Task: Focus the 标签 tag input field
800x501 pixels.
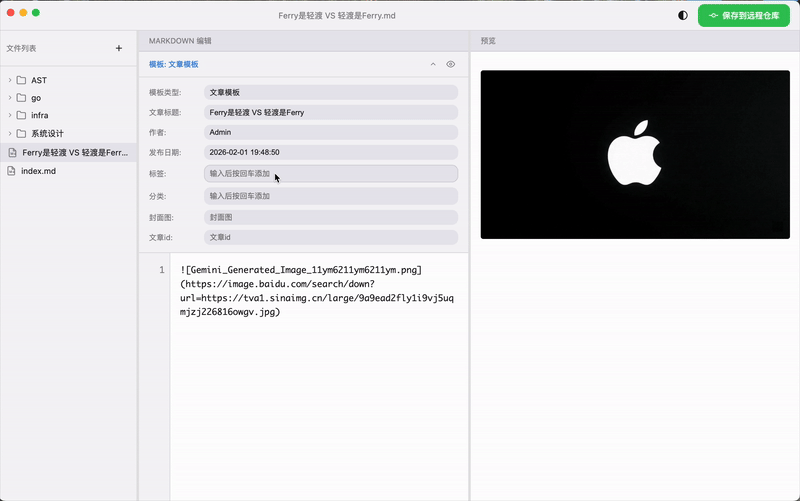Action: [331, 173]
